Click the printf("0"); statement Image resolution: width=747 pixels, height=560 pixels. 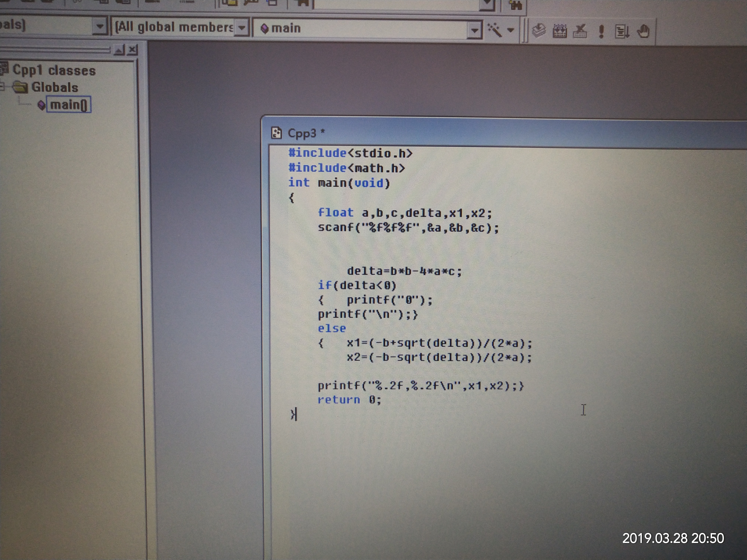click(390, 300)
